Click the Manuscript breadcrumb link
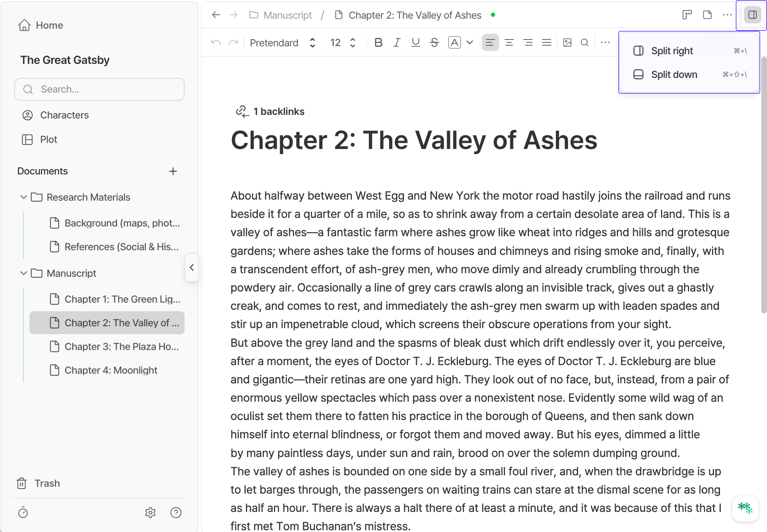 coord(281,15)
